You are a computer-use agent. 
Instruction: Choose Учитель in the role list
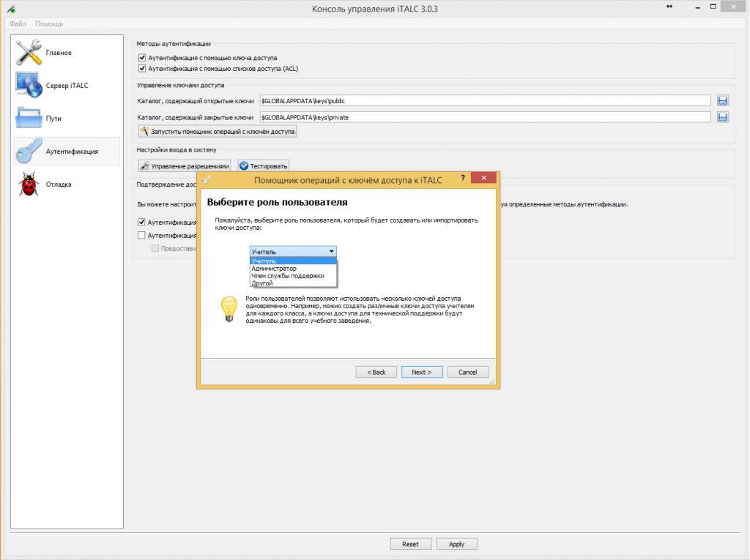[293, 261]
